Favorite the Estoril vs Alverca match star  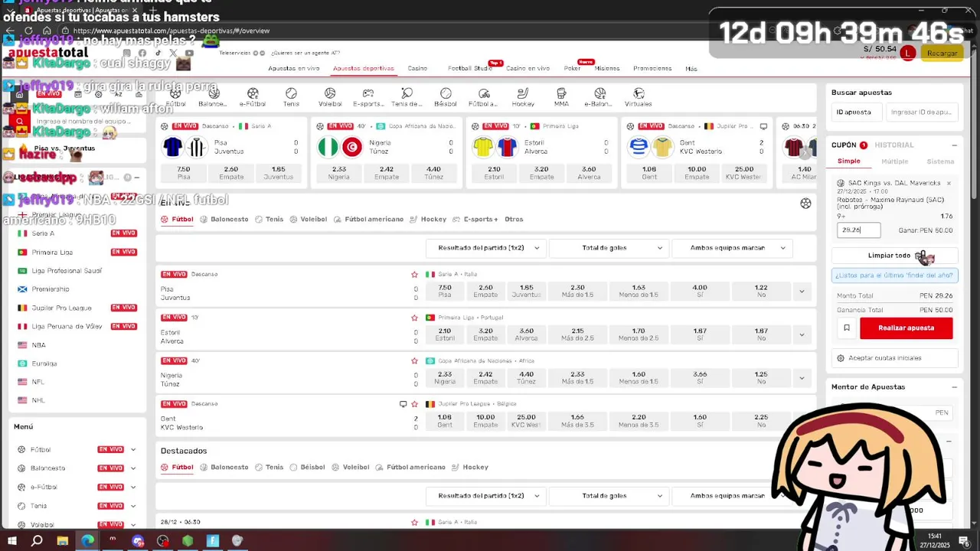pyautogui.click(x=414, y=318)
